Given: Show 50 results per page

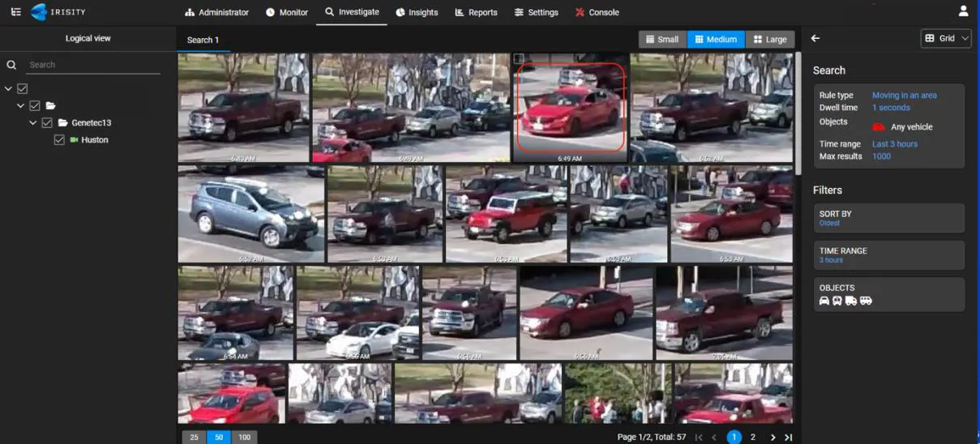Looking at the screenshot, I should click(x=218, y=438).
